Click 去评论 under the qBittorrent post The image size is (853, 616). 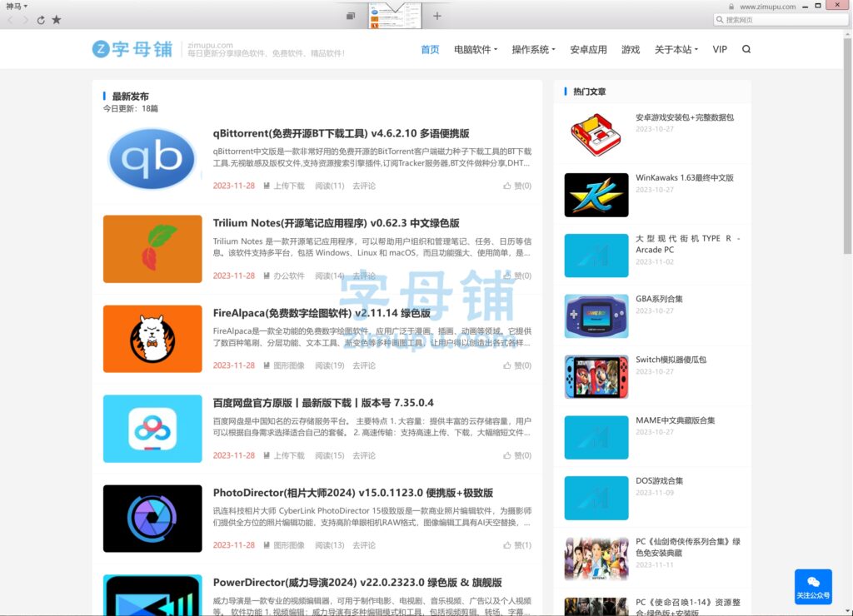click(x=364, y=186)
